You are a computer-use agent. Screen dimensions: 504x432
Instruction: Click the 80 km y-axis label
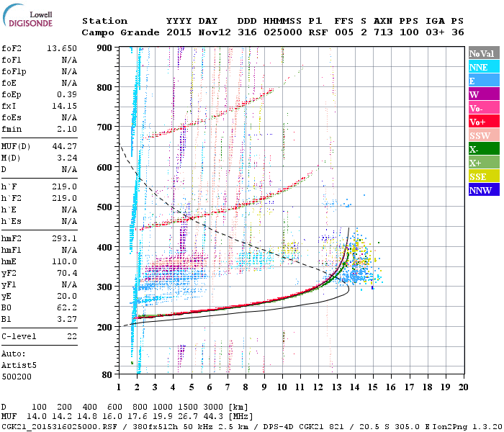coord(107,374)
